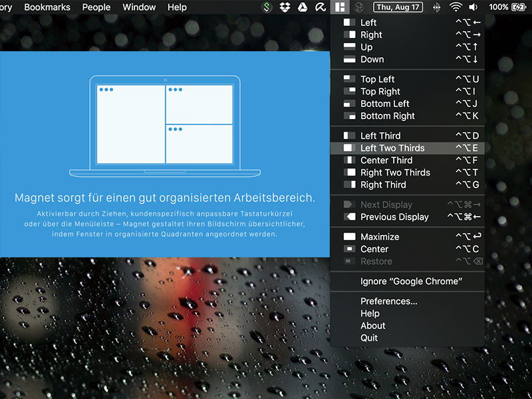The height and width of the screenshot is (399, 532).
Task: Open the Bookmarks menu
Action: (x=47, y=7)
